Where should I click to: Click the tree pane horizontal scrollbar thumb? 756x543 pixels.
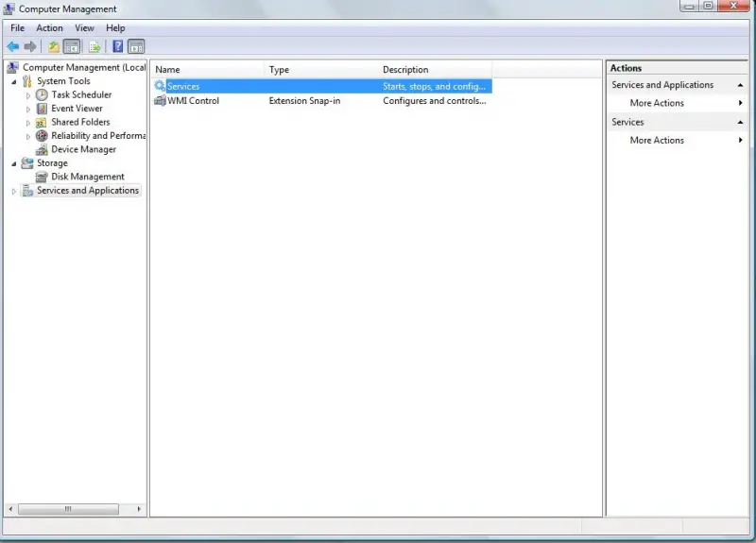click(68, 509)
